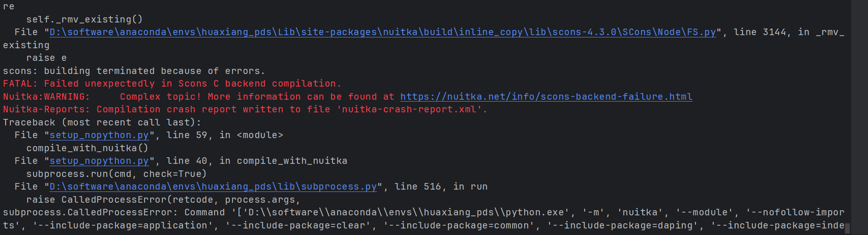The width and height of the screenshot is (868, 235).
Task: Click the FATAL Scons C backend error line
Action: [x=172, y=83]
